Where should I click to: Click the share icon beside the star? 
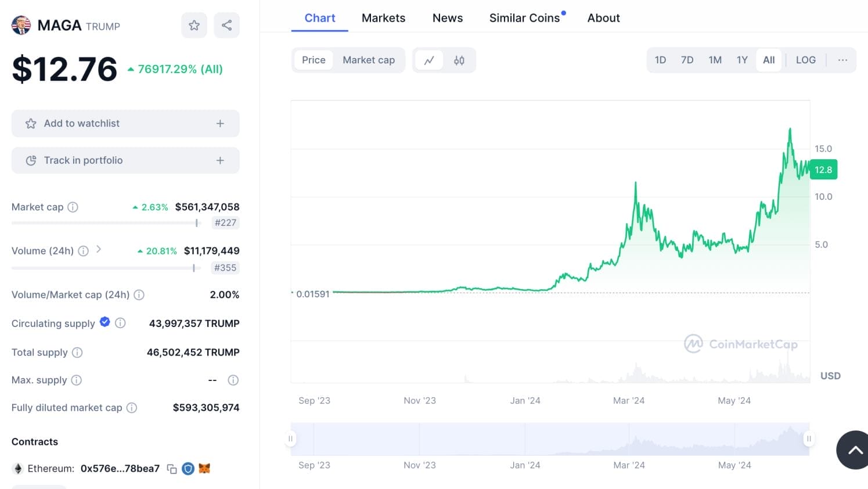(x=226, y=25)
